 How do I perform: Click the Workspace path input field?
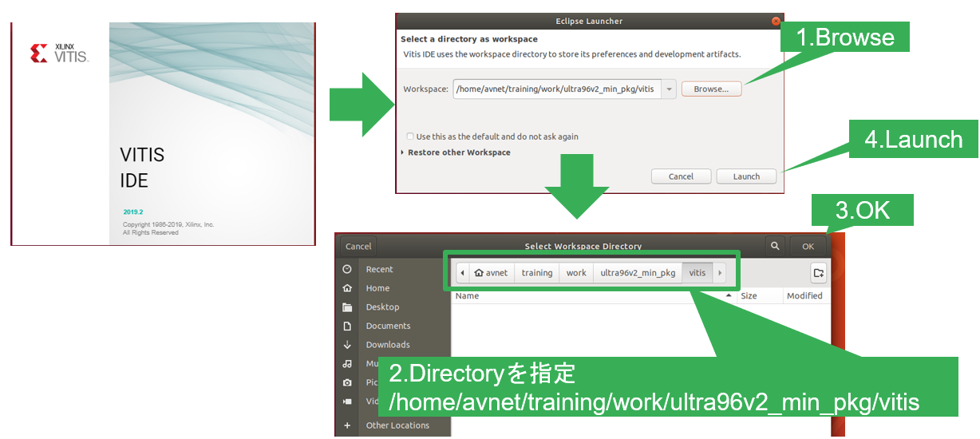pyautogui.click(x=557, y=89)
